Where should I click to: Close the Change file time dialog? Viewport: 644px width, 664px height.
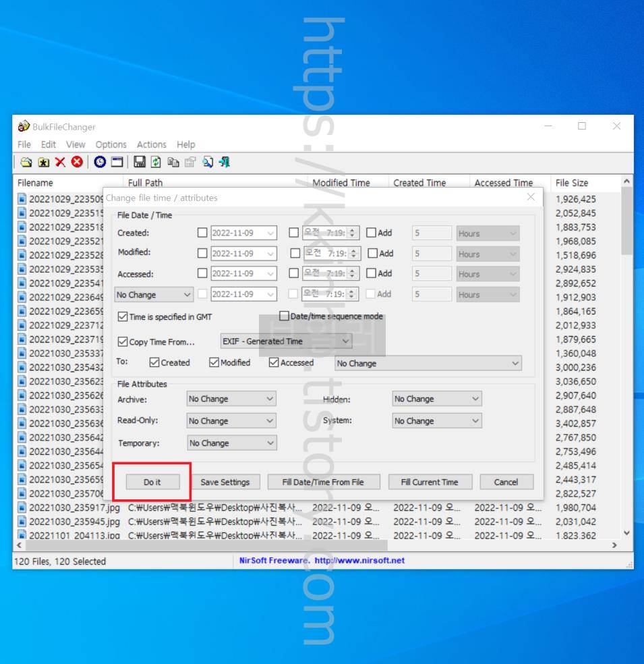click(x=531, y=197)
